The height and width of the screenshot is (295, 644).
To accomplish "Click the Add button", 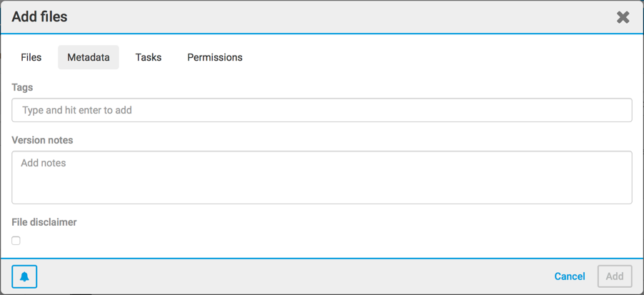I will (614, 276).
